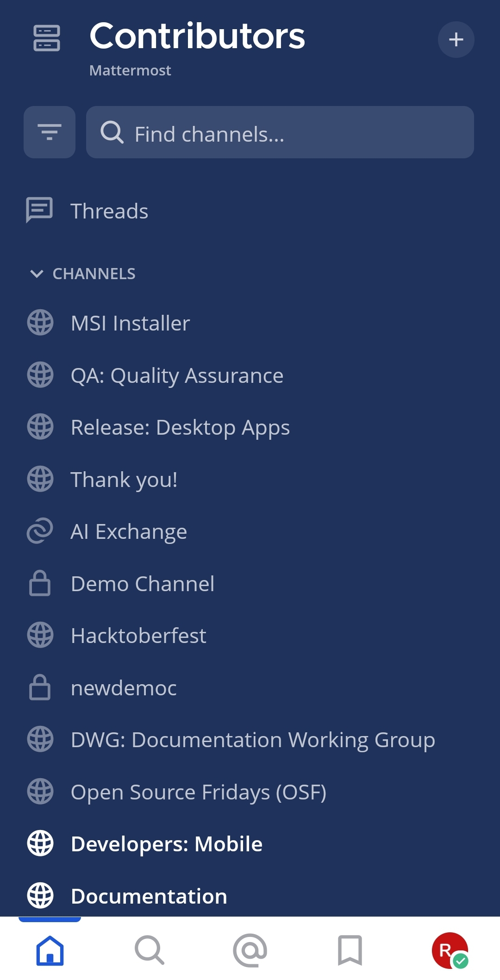Viewport: 500px width, 980px height.
Task: Open the channel filter icon
Action: coord(50,132)
